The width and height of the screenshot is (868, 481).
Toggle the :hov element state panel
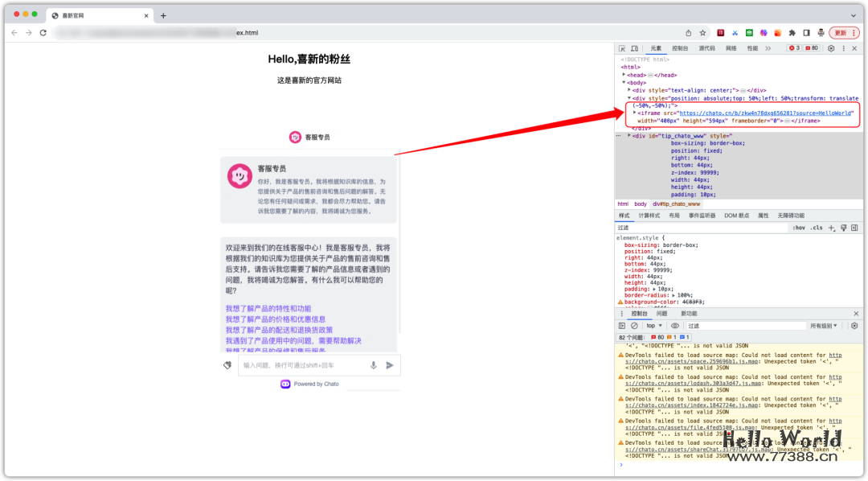pos(798,228)
